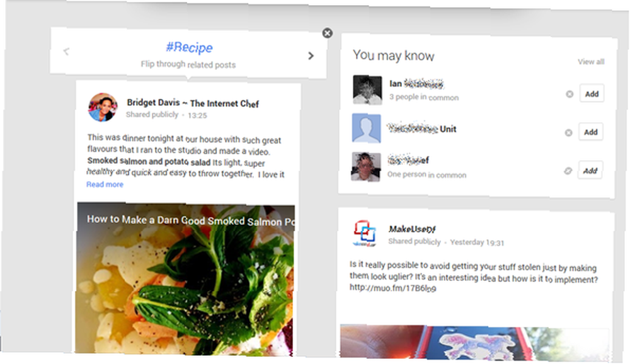Viewport: 630px width, 364px height.
Task: Dismiss Ian's suggestion with X icon
Action: click(x=570, y=94)
